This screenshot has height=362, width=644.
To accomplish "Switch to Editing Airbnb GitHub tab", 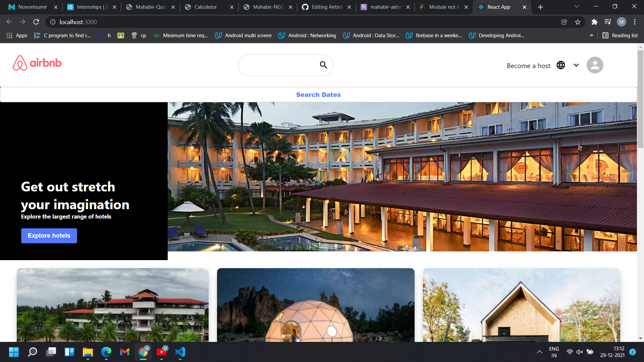I will pyautogui.click(x=327, y=7).
